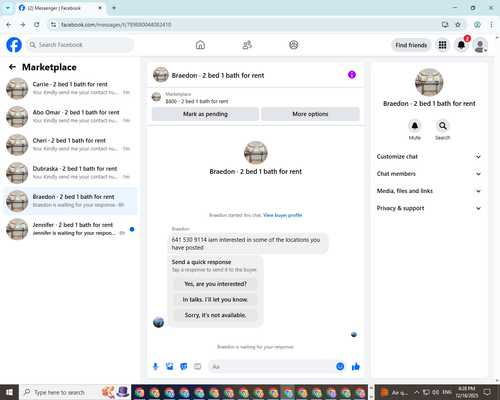Bookmark this page with the star icon
This screenshot has width=500, height=400.
click(x=458, y=25)
